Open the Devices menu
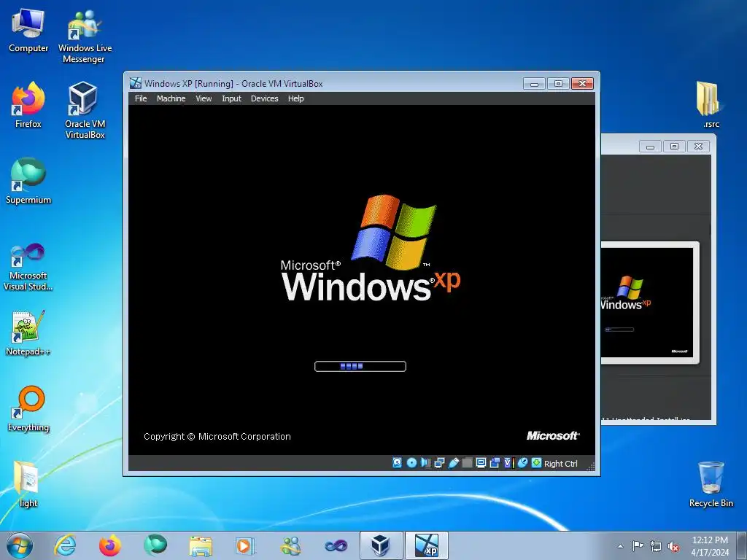Screen dimensions: 747x560 click(x=264, y=98)
